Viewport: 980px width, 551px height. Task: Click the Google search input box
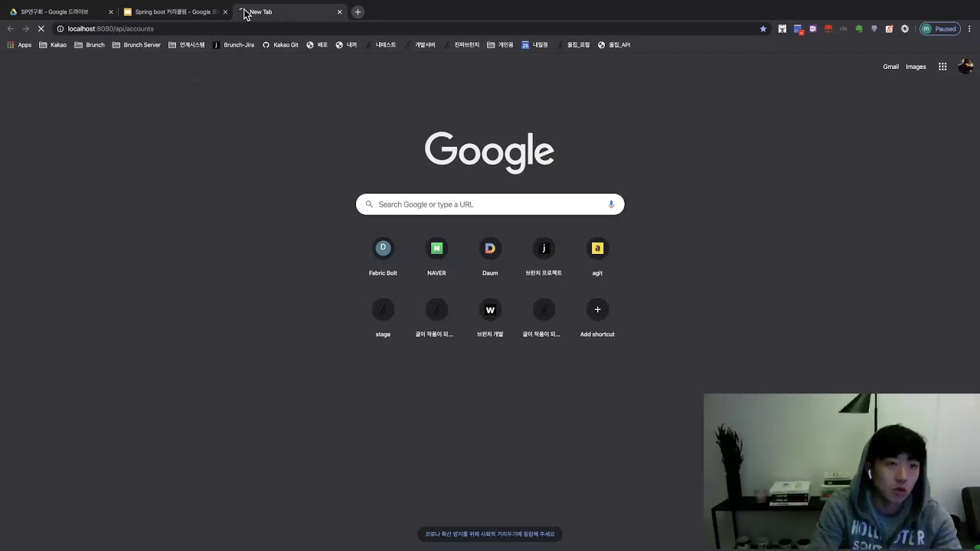coord(490,204)
